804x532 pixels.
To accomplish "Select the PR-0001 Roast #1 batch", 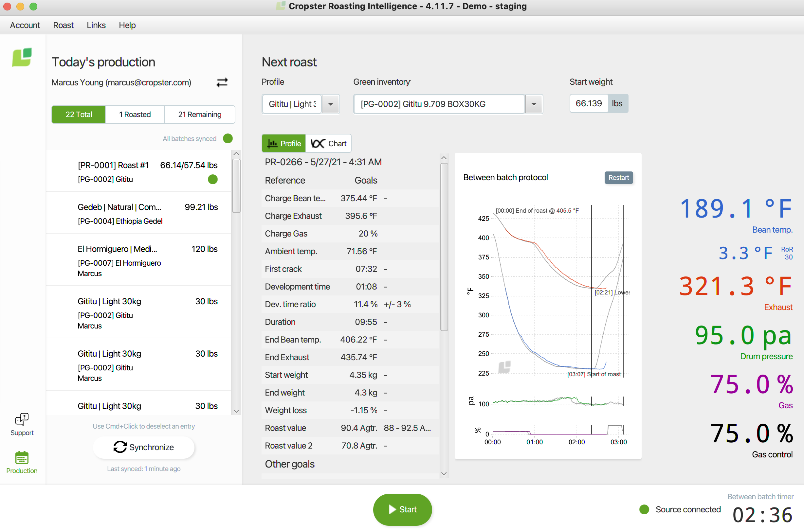I will tap(138, 171).
